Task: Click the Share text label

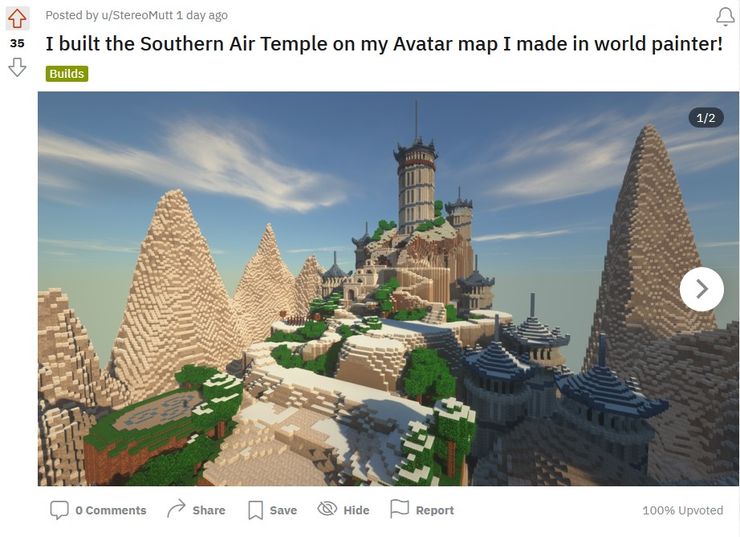Action: pos(209,510)
